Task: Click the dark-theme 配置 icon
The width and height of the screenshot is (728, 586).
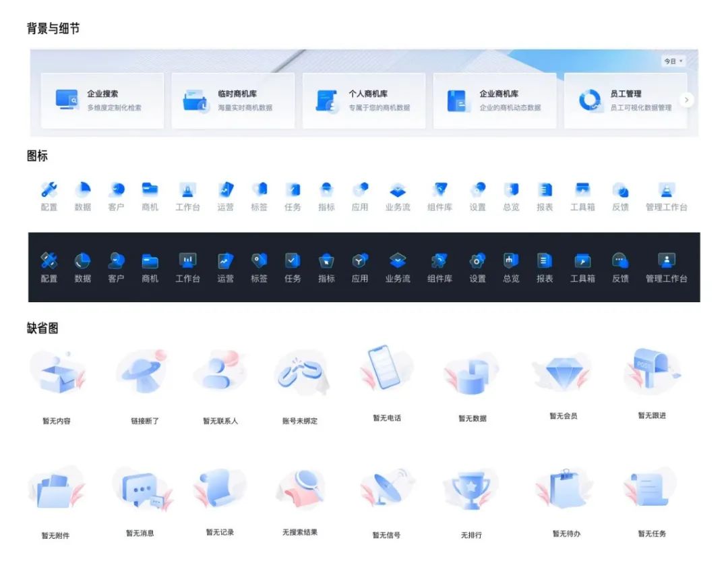Action: (49, 260)
